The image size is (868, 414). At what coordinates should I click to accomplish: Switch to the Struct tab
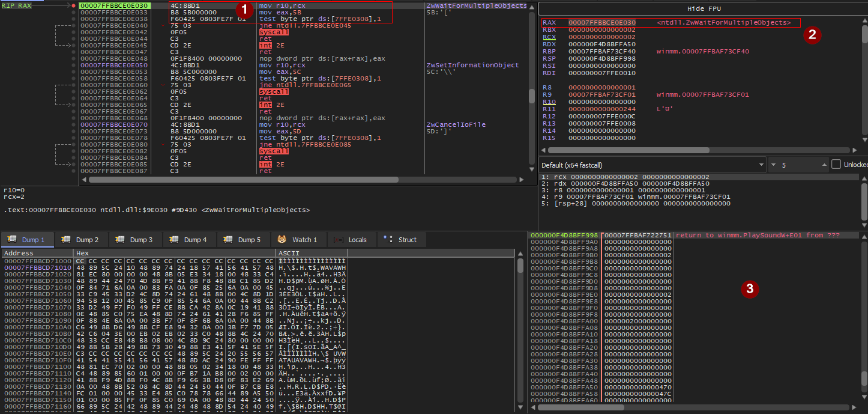(400, 240)
